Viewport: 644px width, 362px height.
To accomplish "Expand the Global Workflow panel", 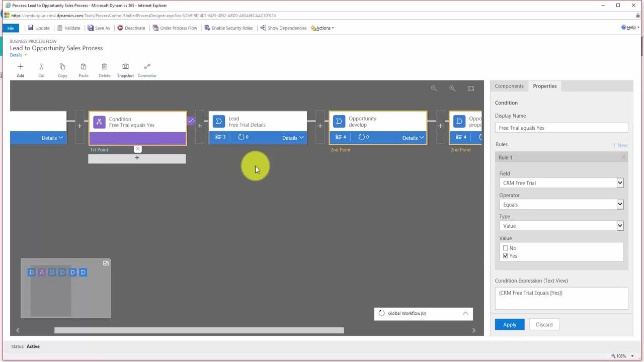I will coord(465,313).
